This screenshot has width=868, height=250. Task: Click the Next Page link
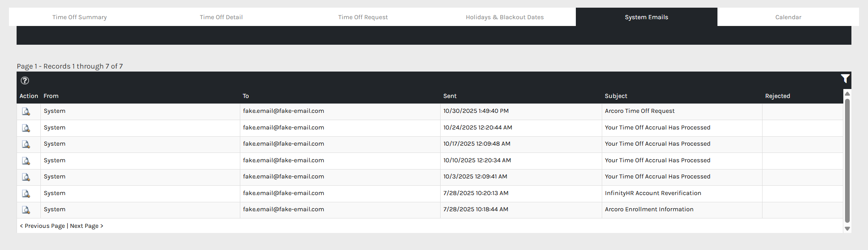click(86, 226)
